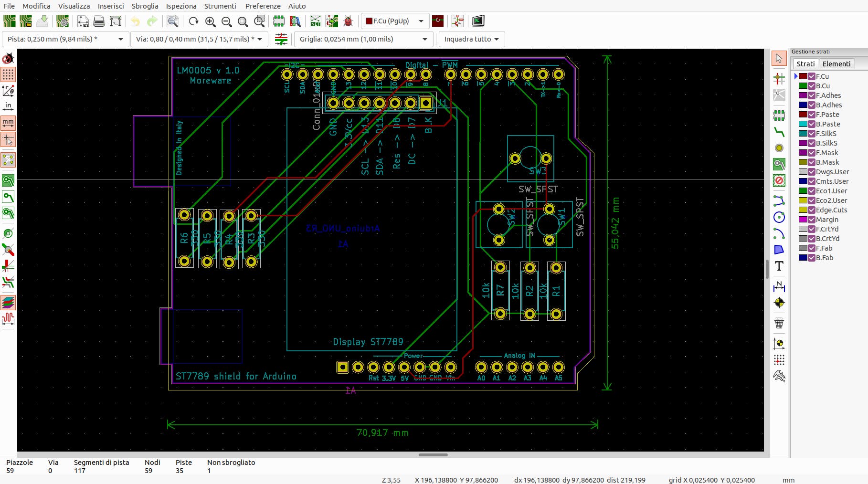This screenshot has height=484, width=868.
Task: Open the Preferenze menu
Action: pyautogui.click(x=263, y=6)
